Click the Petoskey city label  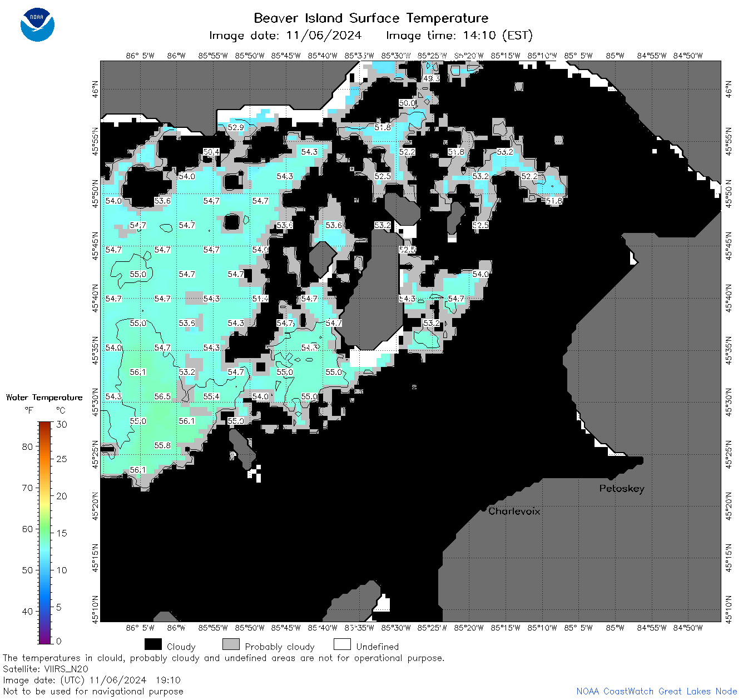tap(622, 489)
